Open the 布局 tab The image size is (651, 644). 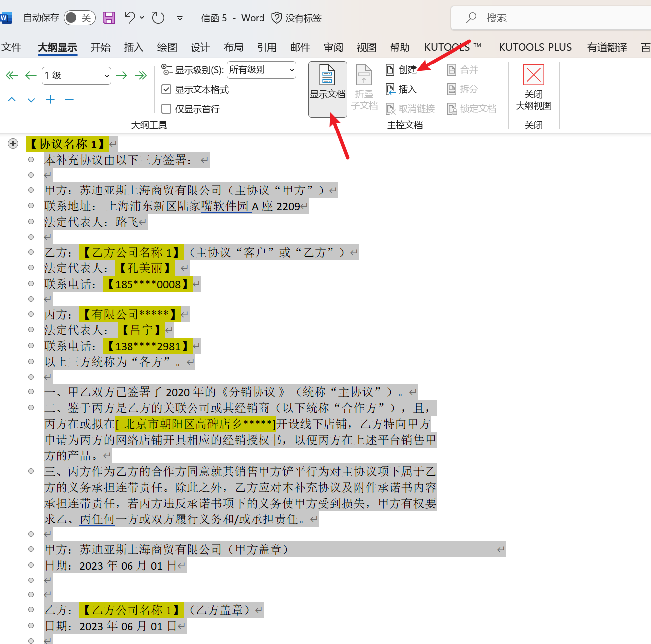233,47
